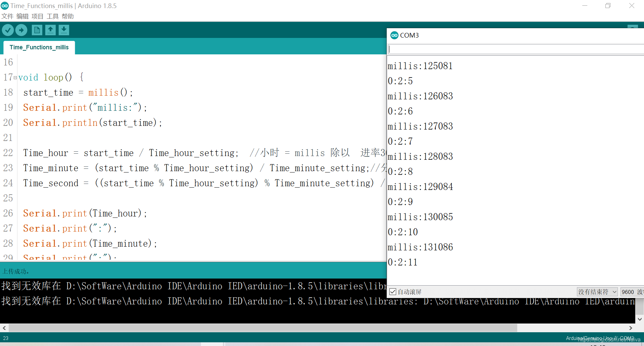Upload the sketch using the arrow icon
This screenshot has height=346, width=644.
pyautogui.click(x=21, y=30)
